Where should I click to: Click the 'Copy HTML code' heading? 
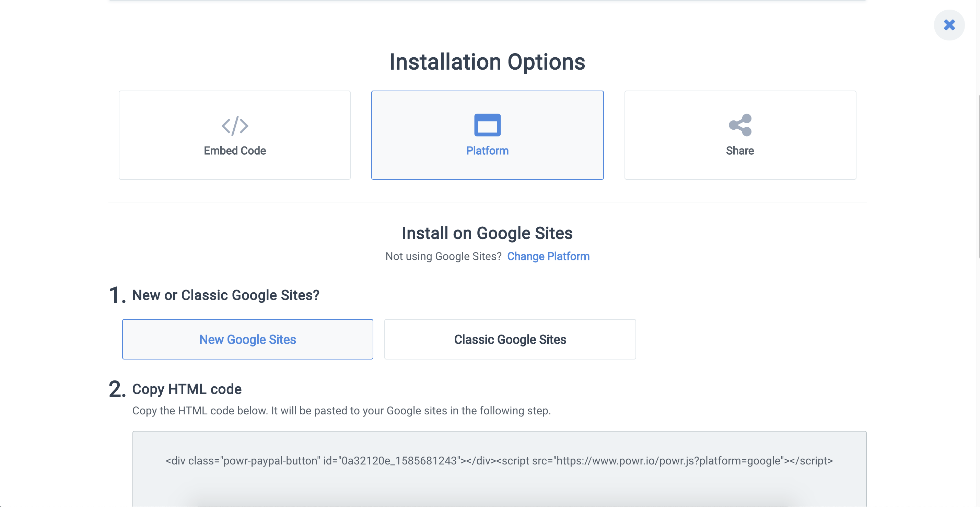coord(187,389)
